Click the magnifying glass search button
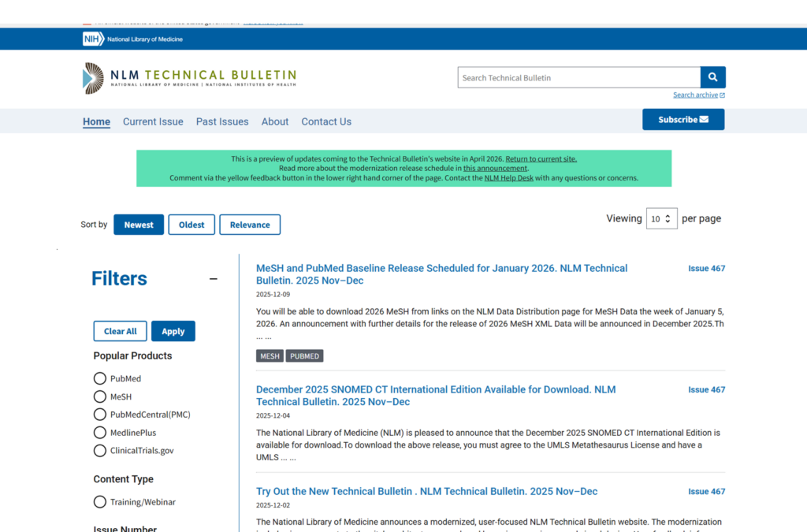 [712, 77]
